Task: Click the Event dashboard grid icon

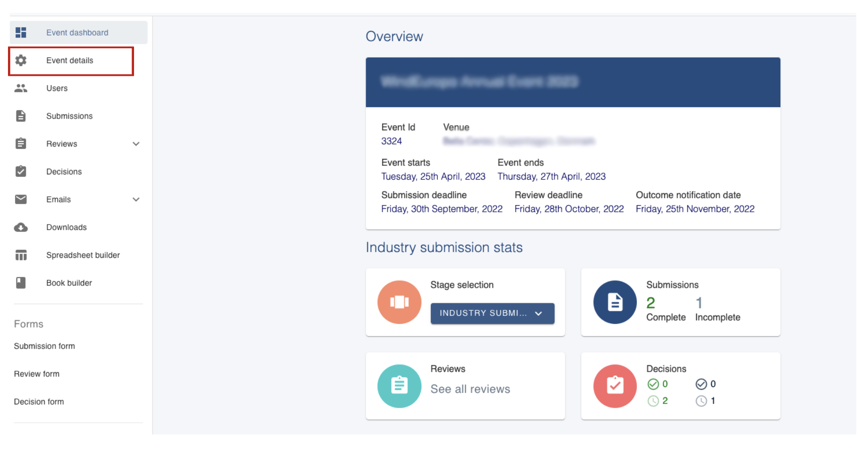Action: coord(21,32)
